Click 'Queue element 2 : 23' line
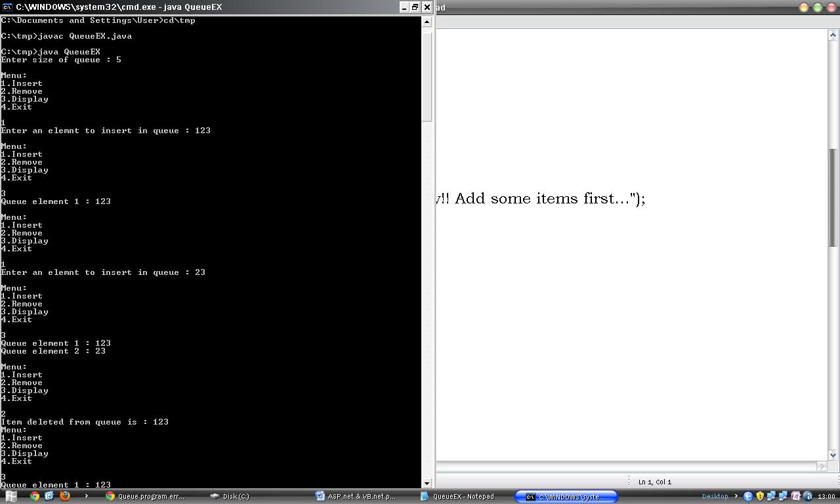The image size is (840, 504). pos(53,351)
